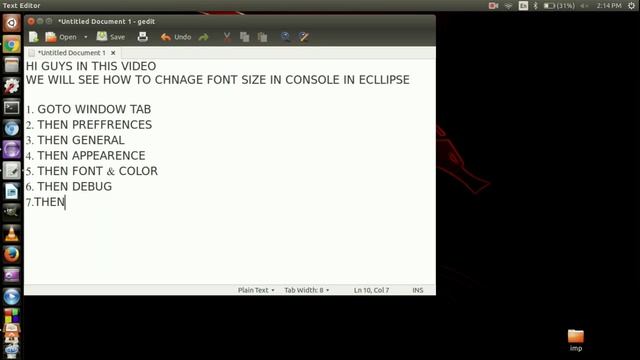
Task: Open the sound volume indicator
Action: pyautogui.click(x=584, y=6)
